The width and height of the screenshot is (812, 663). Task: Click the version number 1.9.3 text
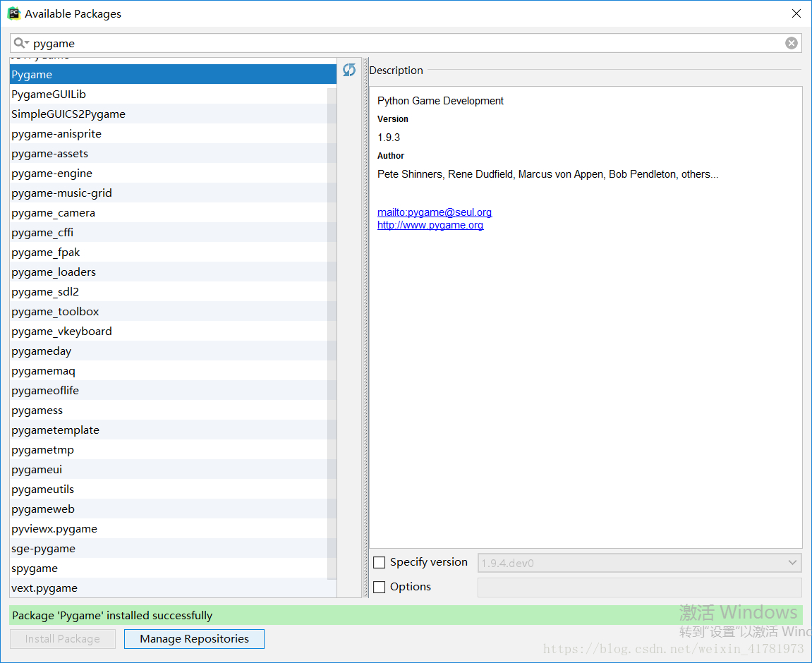389,138
